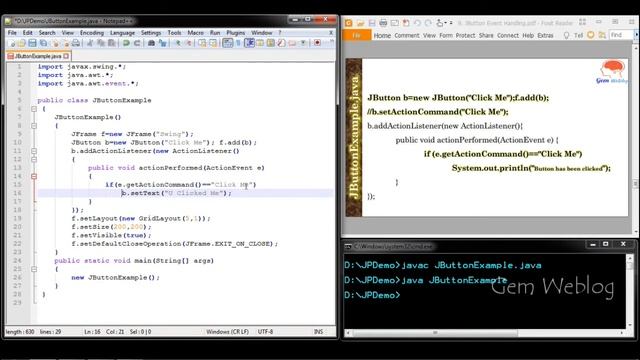Open the File menu in Notepad++
Viewport: 640px width, 360px height.
pos(12,33)
